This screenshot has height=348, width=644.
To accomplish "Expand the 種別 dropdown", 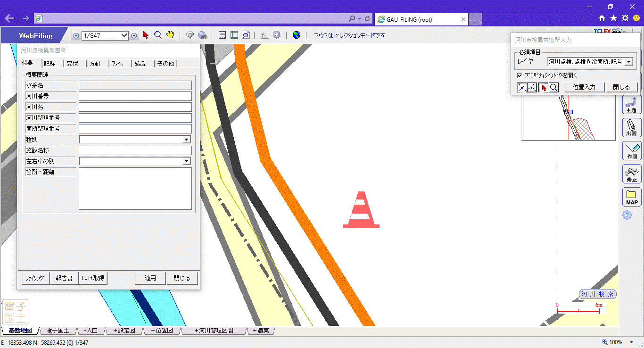I will (187, 140).
